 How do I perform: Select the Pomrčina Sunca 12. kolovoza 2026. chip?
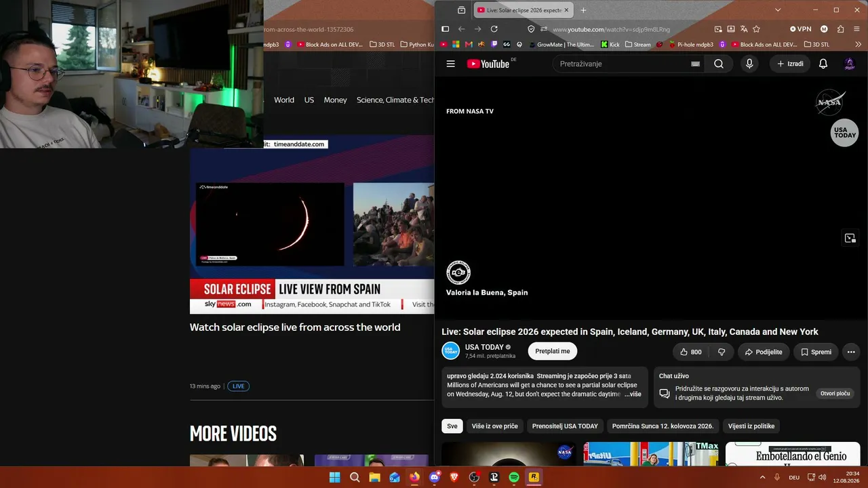[x=663, y=426]
